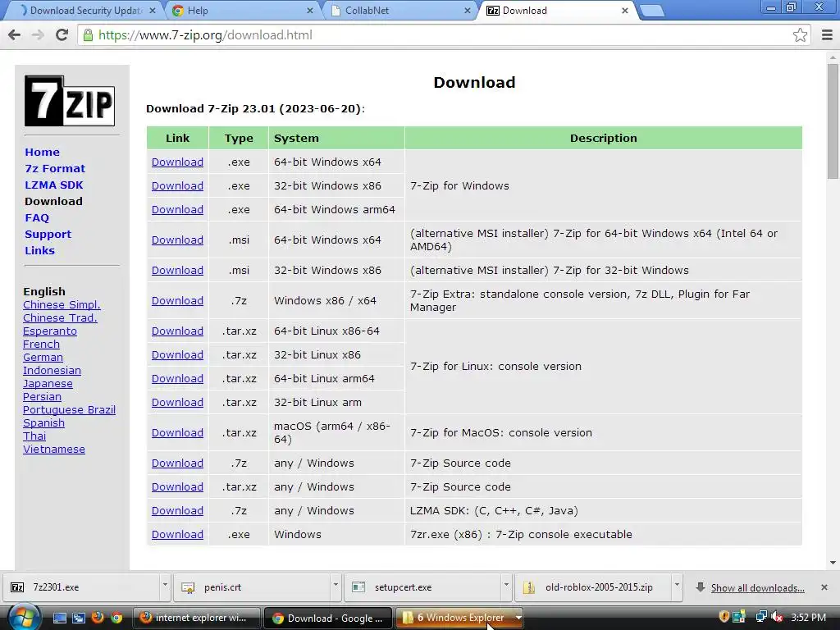The width and height of the screenshot is (840, 630).
Task: Download .exe for 32-bit Windows x86
Action: 177,186
